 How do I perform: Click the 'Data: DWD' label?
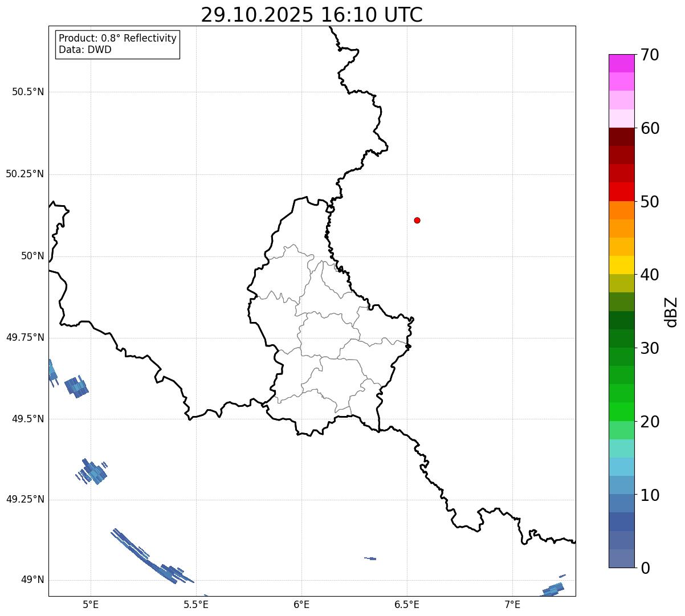pyautogui.click(x=85, y=50)
